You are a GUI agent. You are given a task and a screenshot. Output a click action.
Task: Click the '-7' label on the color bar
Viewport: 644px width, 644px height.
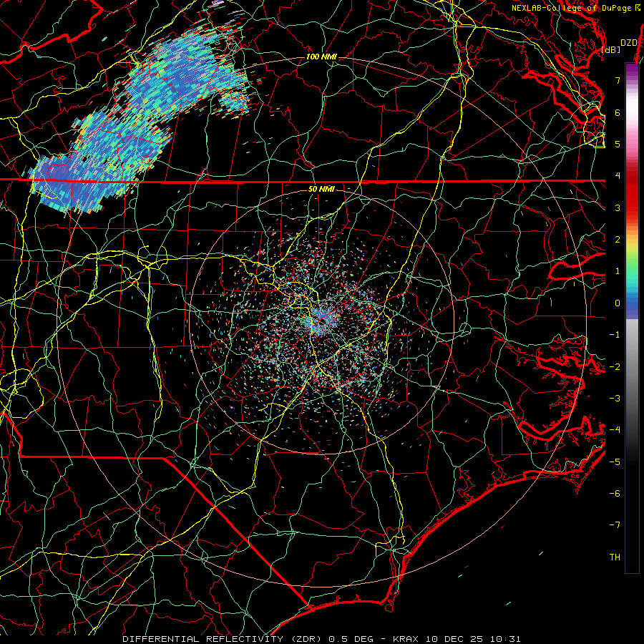coord(615,525)
